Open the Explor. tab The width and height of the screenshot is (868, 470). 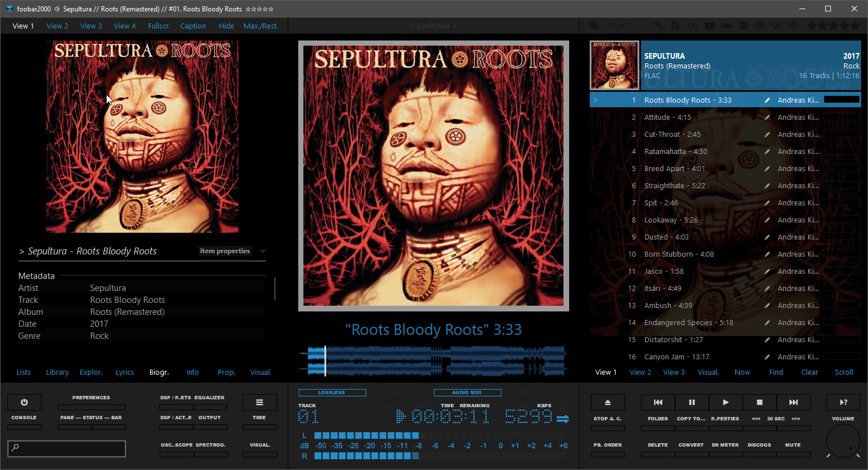point(91,372)
